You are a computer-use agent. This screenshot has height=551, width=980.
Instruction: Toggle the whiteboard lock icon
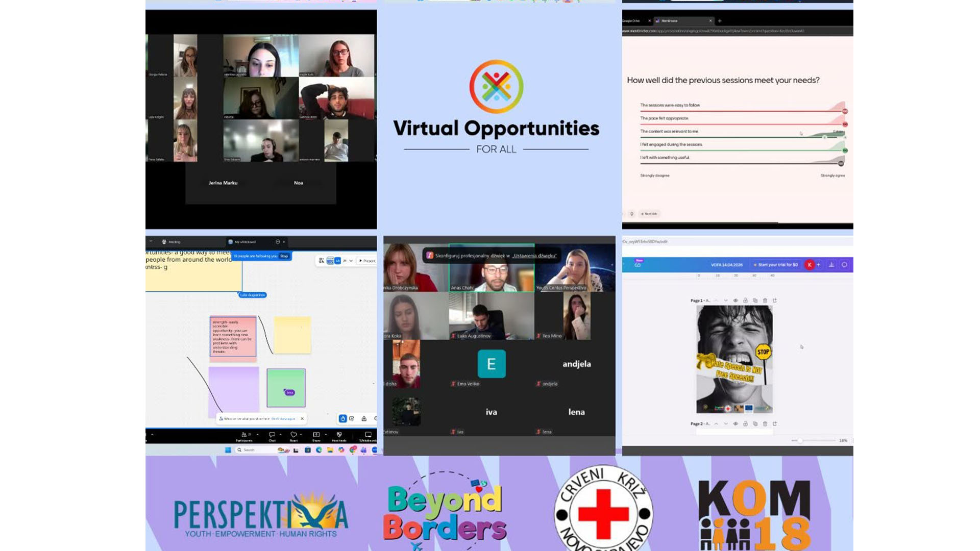[364, 419]
